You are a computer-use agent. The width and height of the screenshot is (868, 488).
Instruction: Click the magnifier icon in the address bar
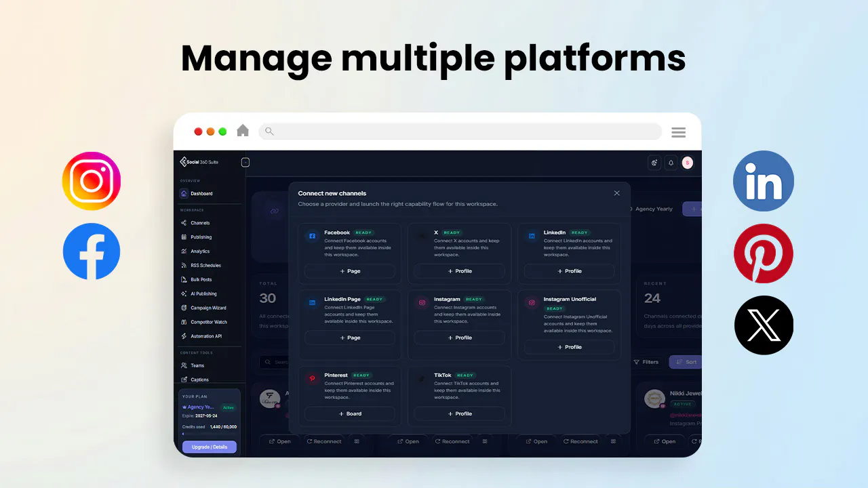click(269, 131)
